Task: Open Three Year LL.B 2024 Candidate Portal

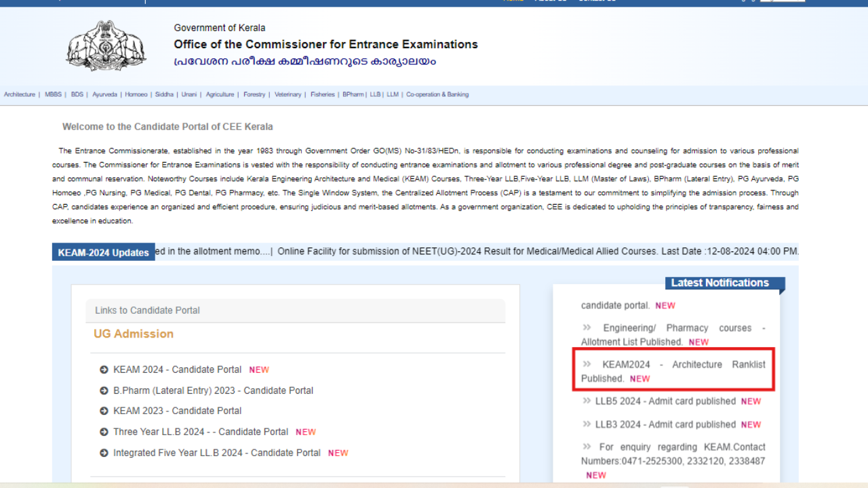Action: click(201, 432)
